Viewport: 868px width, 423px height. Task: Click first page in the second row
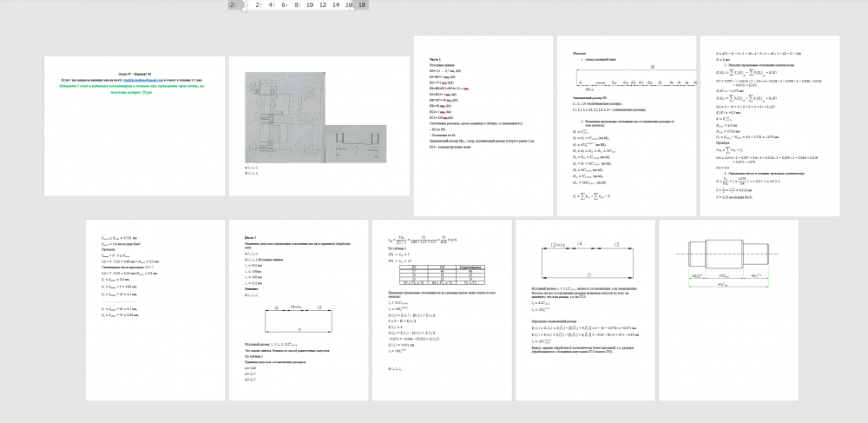(x=155, y=309)
